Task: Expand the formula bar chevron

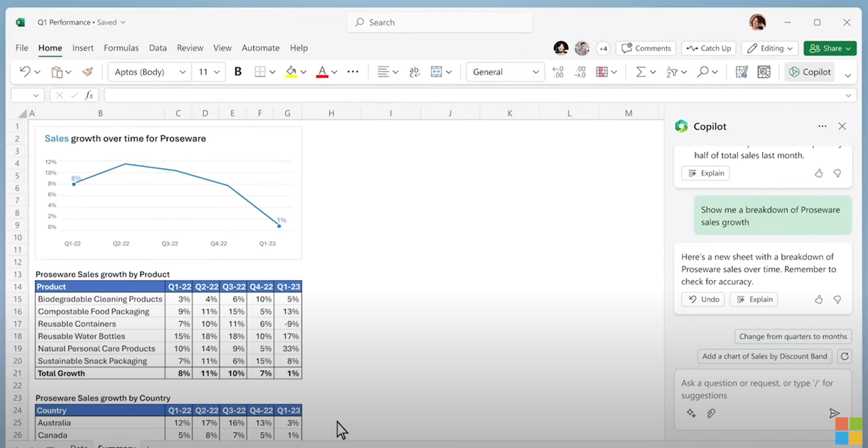Action: pyautogui.click(x=848, y=96)
